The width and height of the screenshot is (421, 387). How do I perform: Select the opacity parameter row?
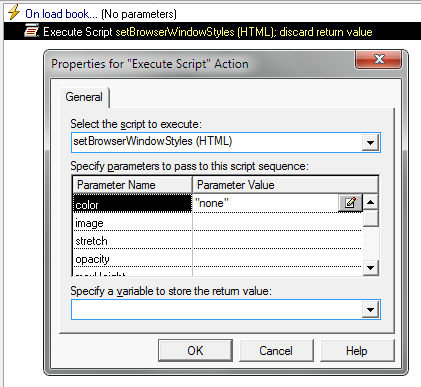pyautogui.click(x=132, y=258)
